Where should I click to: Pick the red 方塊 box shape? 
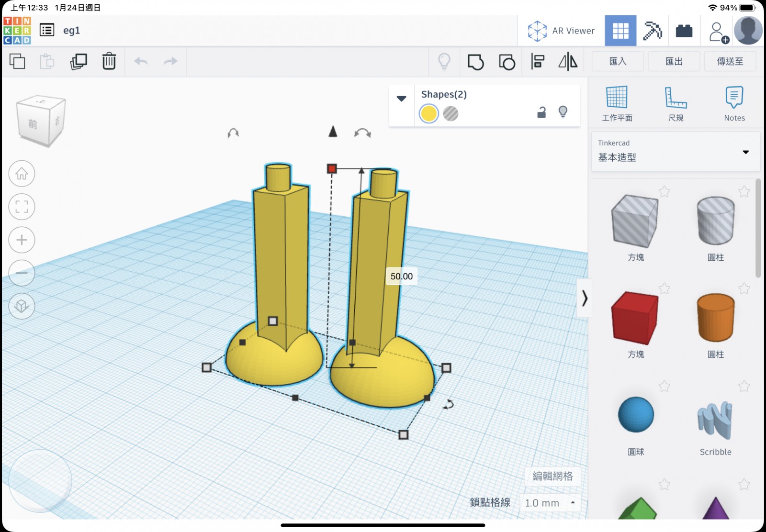coord(635,319)
